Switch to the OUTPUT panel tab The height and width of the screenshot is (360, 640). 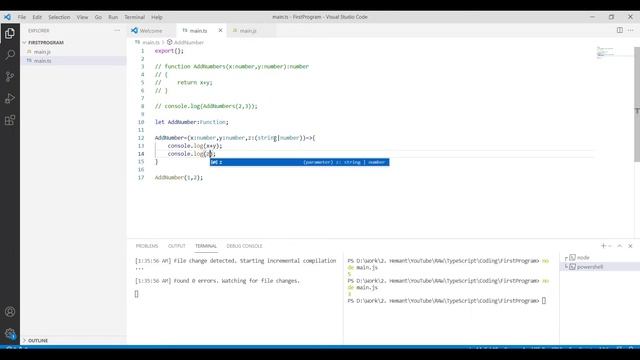point(177,246)
